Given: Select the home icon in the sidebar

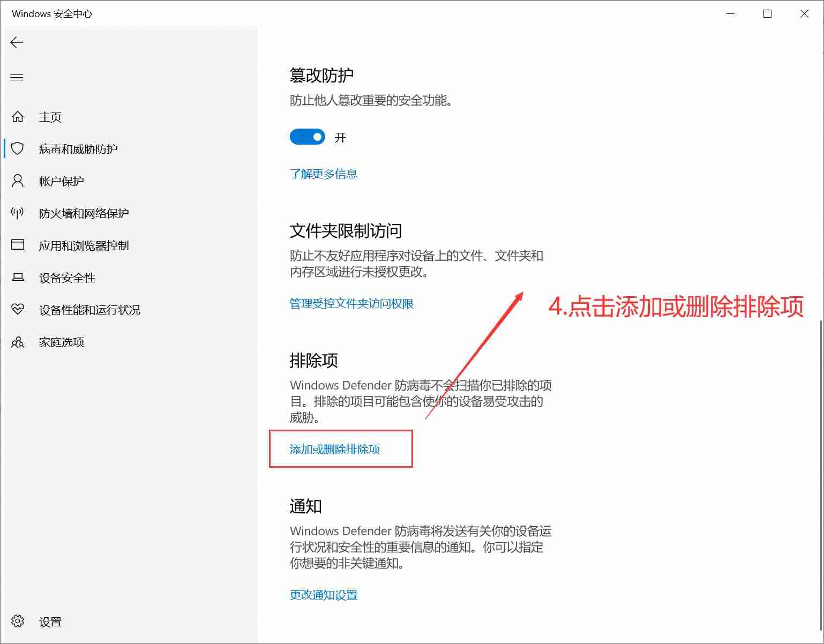Looking at the screenshot, I should tap(17, 116).
